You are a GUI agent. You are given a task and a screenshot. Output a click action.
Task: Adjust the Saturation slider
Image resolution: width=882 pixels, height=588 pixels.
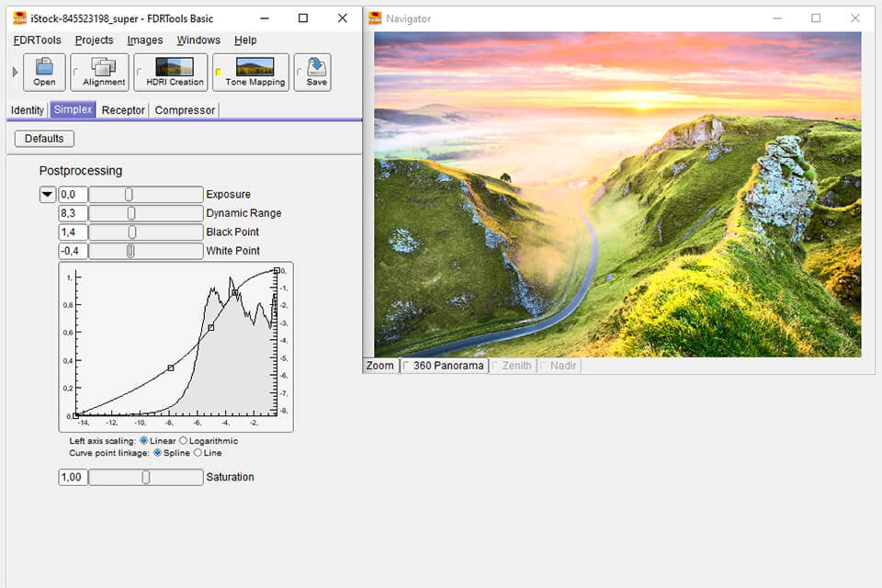pyautogui.click(x=145, y=477)
